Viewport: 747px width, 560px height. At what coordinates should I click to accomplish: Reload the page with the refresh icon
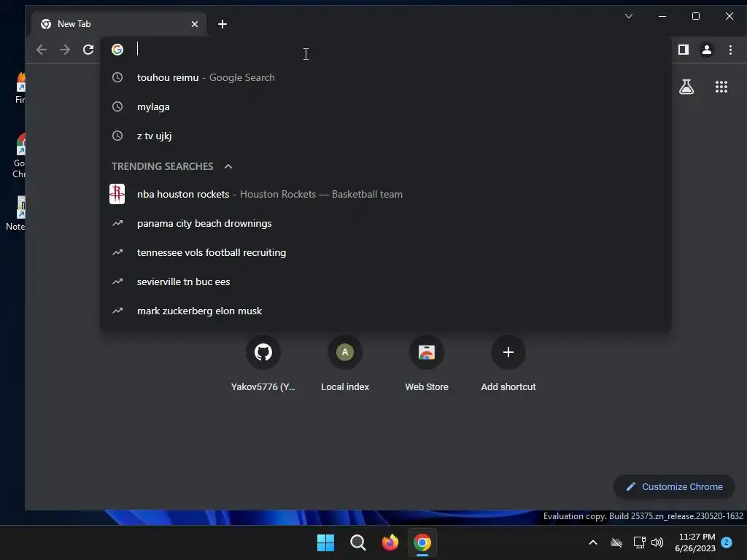pos(88,50)
